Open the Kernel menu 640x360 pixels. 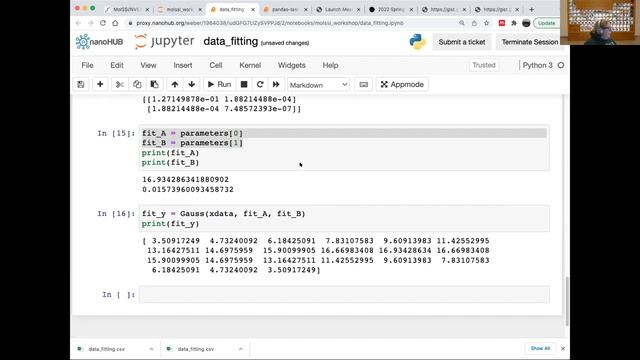pyautogui.click(x=250, y=65)
